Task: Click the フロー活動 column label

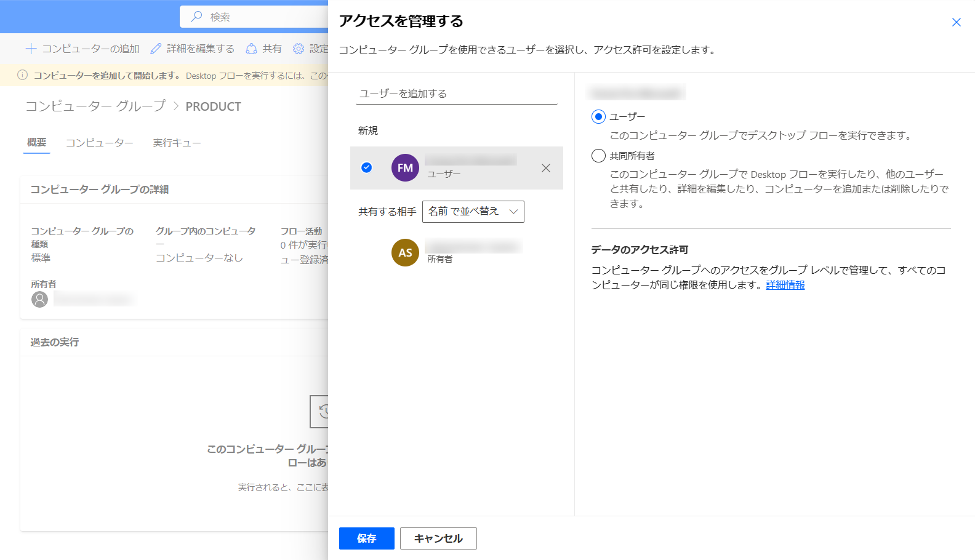Action: pyautogui.click(x=302, y=231)
